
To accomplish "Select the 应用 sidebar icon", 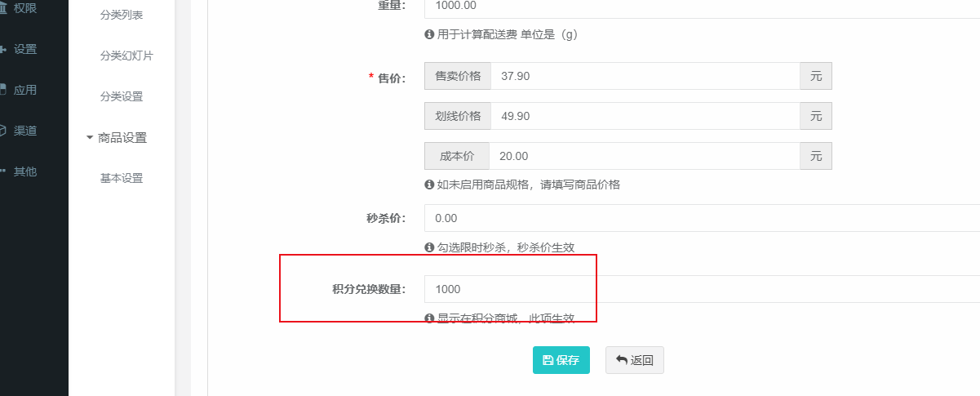I will (2, 90).
